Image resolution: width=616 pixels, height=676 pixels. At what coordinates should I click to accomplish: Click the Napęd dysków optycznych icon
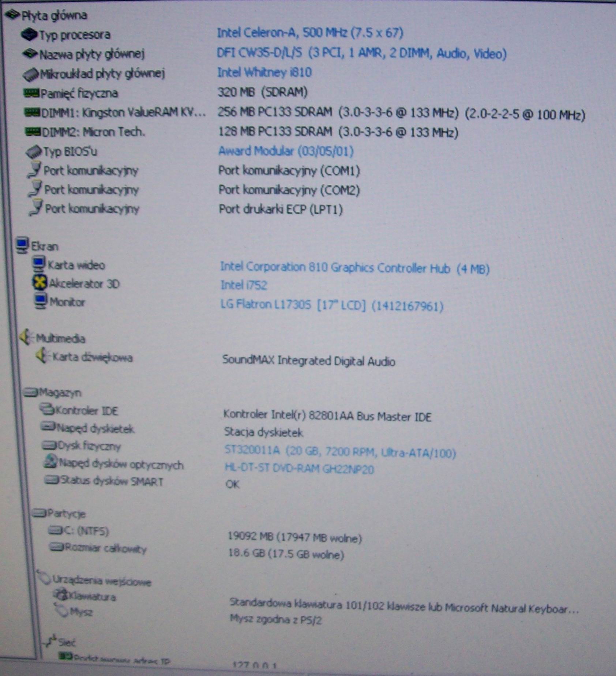50,461
